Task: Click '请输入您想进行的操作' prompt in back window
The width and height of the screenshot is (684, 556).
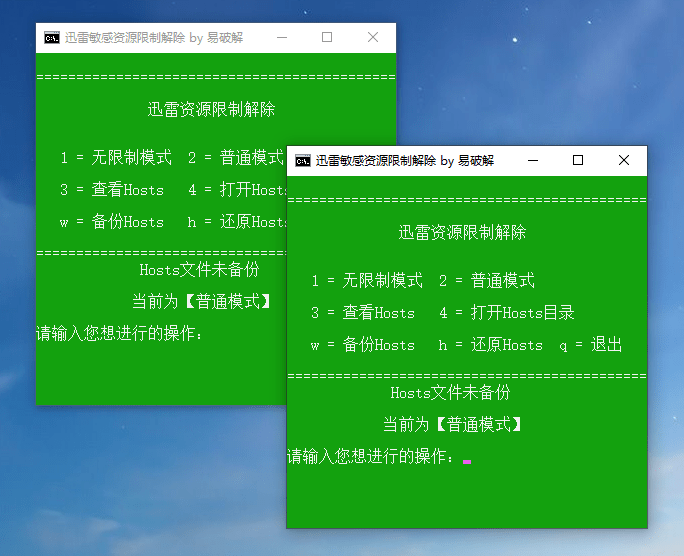Action: point(120,333)
